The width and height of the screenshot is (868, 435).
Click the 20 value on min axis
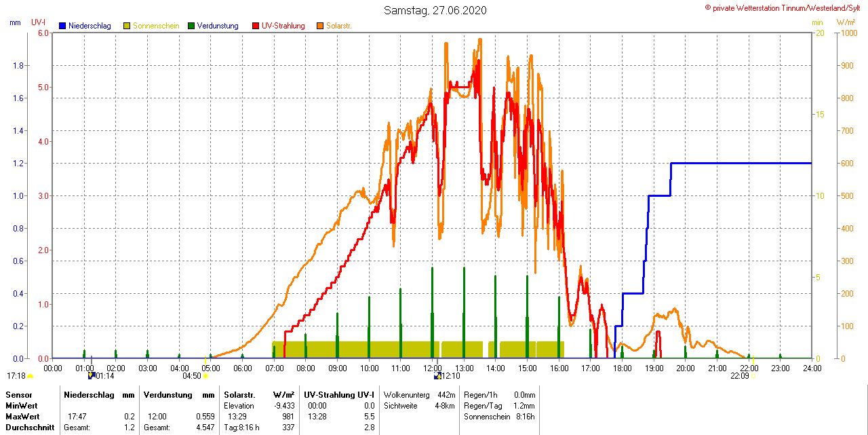pos(819,33)
